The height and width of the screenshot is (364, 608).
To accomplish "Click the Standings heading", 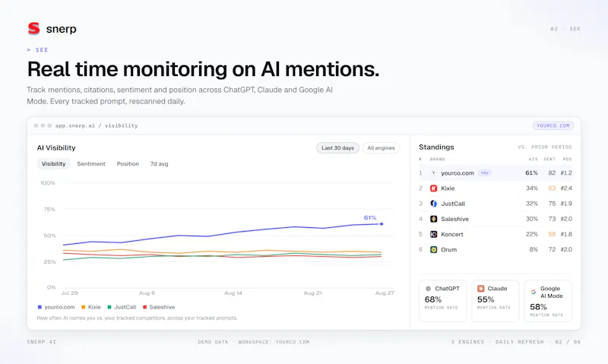I will click(436, 147).
